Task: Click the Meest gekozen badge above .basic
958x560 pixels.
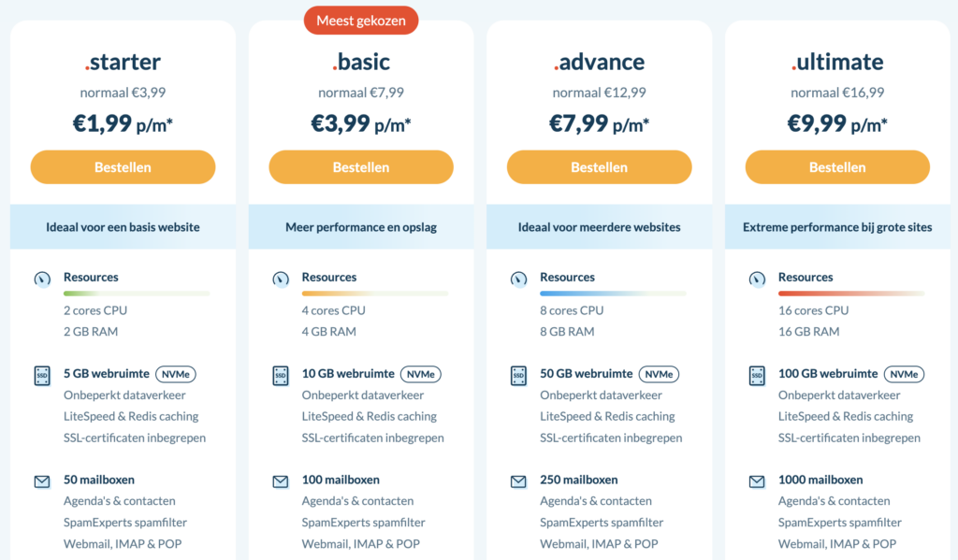Action: (360, 20)
